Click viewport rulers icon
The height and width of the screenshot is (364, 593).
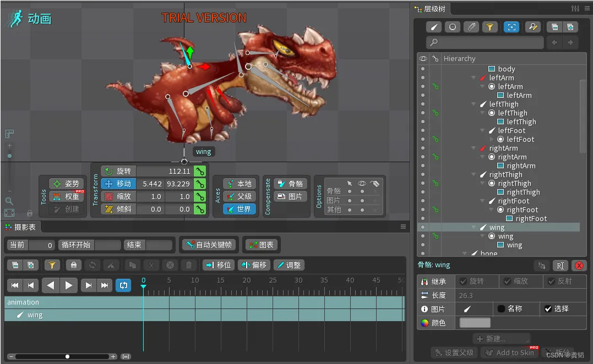pos(9,133)
